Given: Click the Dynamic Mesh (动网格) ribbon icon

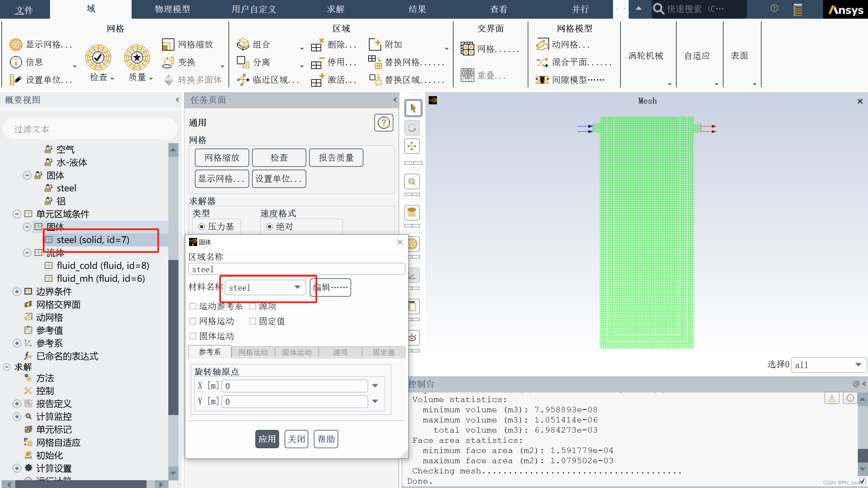Looking at the screenshot, I should (542, 45).
